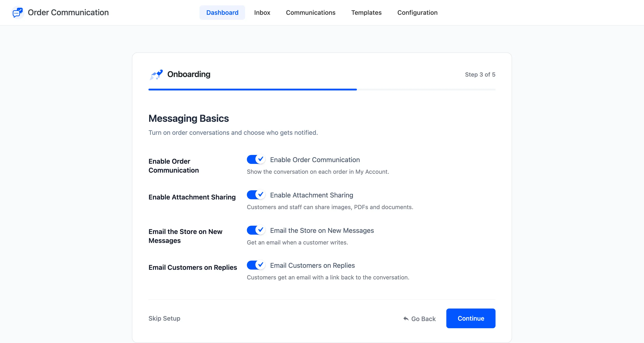Screen dimensions: 644x343
Task: Toggle the Enable Order Communication switch
Action: 256,159
